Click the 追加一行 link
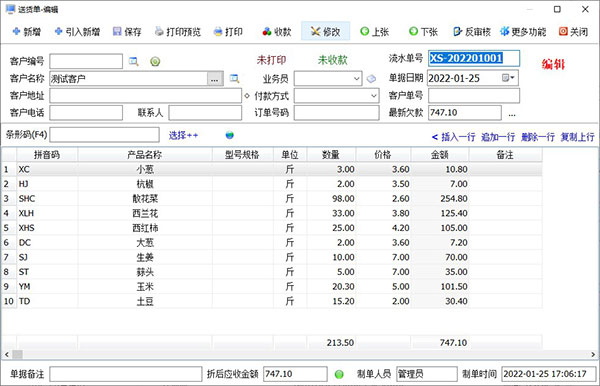 pyautogui.click(x=498, y=137)
